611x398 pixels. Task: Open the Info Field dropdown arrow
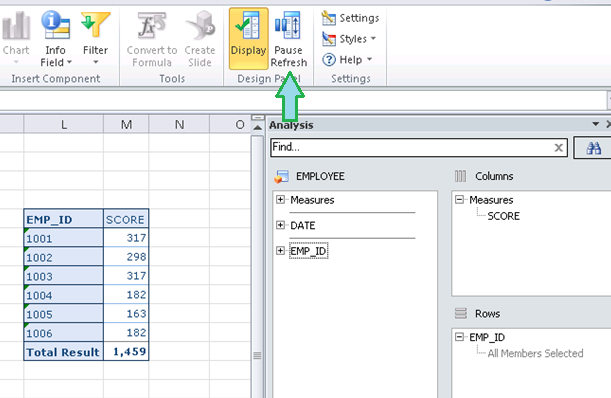pos(69,62)
